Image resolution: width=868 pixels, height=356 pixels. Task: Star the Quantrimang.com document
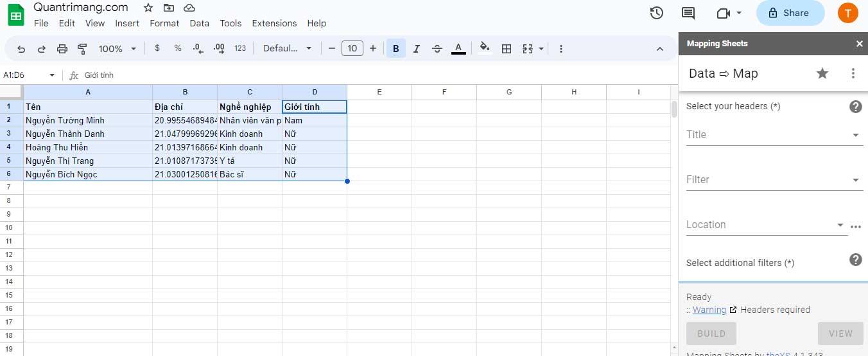click(x=148, y=8)
